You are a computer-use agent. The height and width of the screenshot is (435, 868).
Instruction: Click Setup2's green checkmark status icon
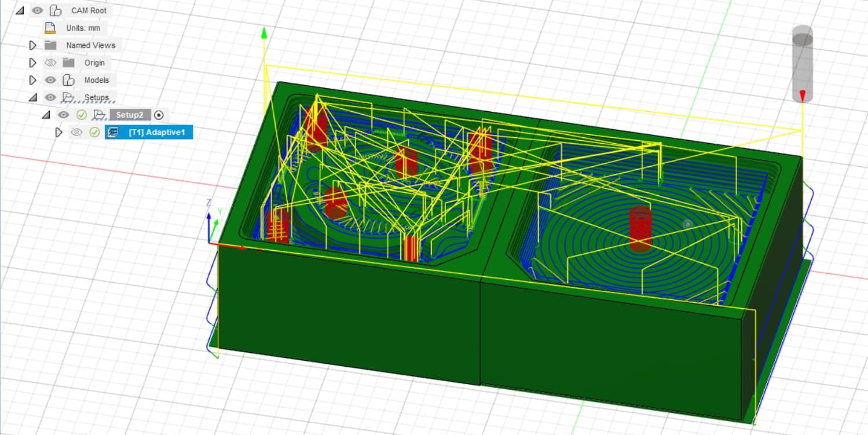coord(82,115)
